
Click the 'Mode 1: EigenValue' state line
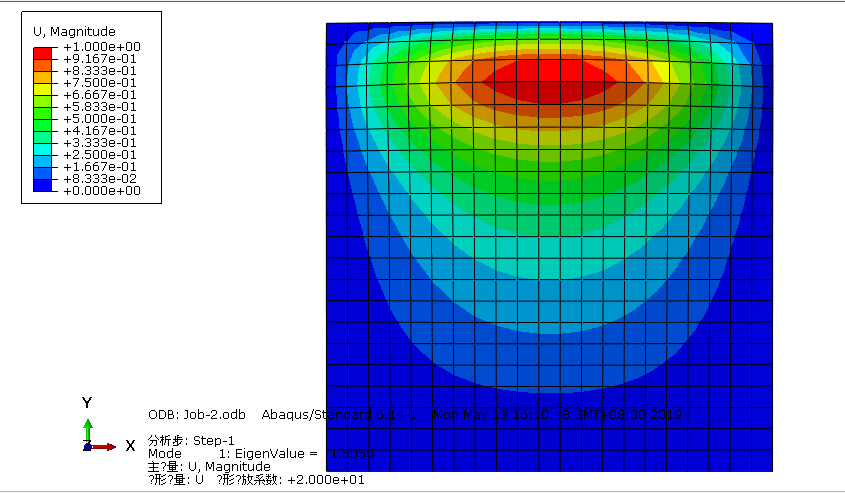(x=261, y=454)
